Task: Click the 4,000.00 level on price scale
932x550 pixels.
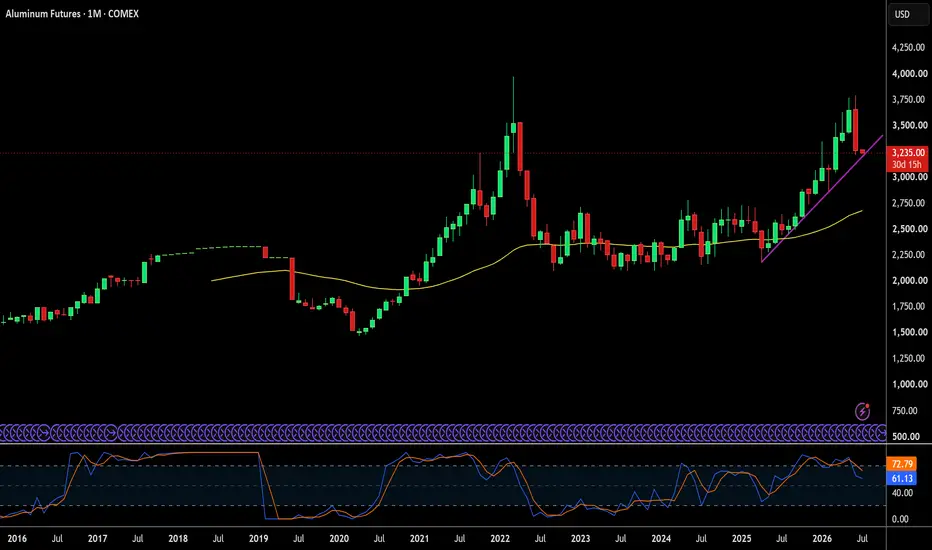Action: [x=909, y=74]
